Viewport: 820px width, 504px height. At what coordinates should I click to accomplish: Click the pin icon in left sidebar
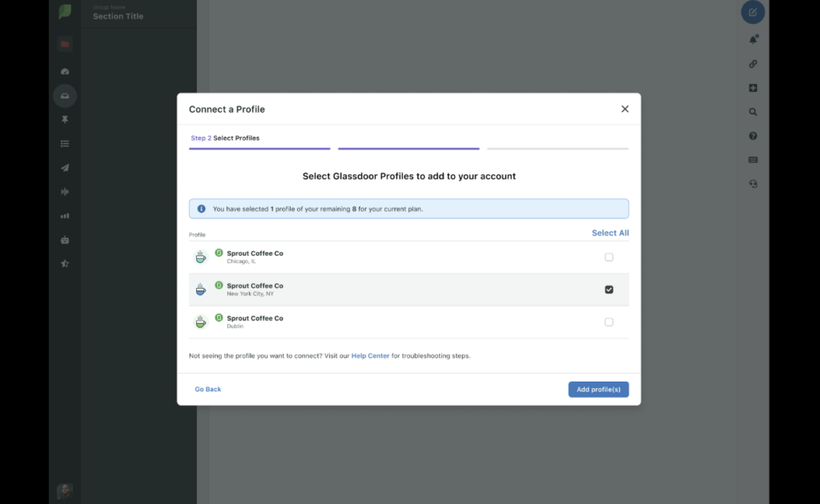(x=65, y=119)
